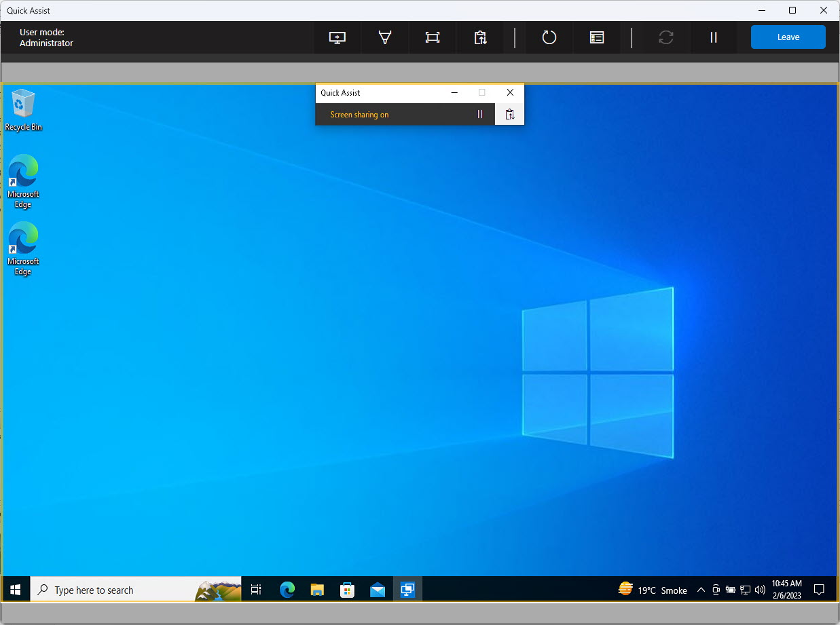Screen dimensions: 840x625
Task: Open Task Manager from the remote Quick Assist bar
Action: pos(509,114)
